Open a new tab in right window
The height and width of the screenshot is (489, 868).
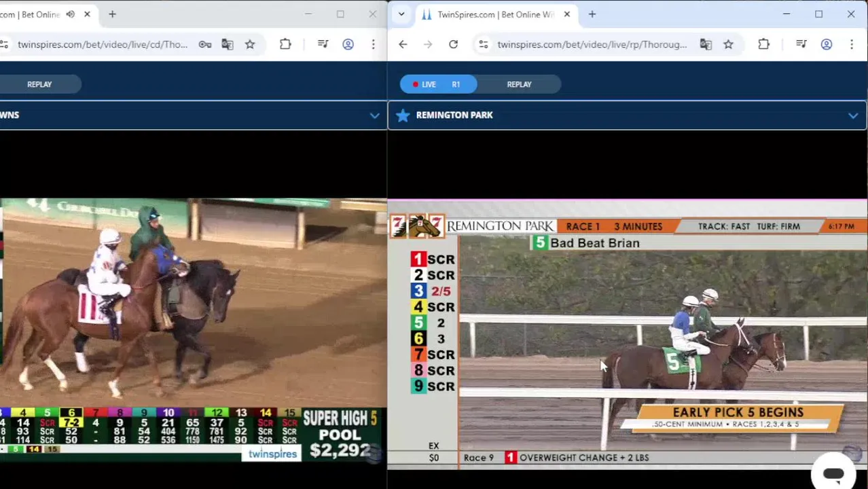(x=592, y=14)
